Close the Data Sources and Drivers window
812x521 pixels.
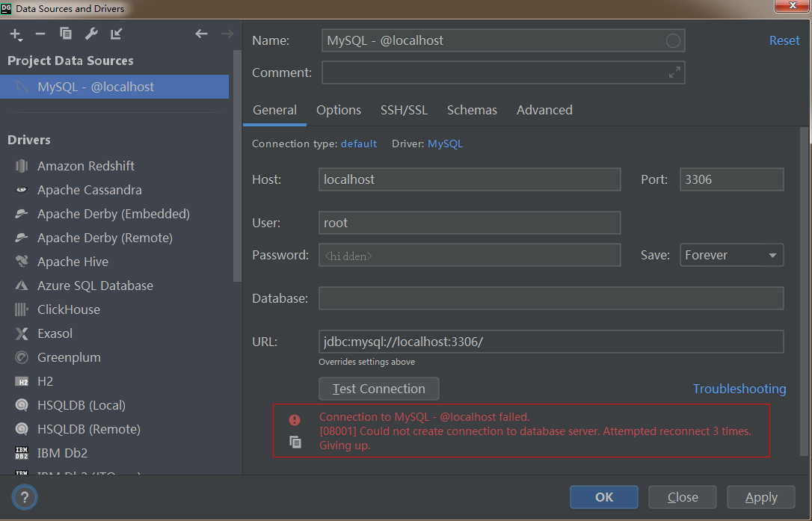[x=793, y=6]
